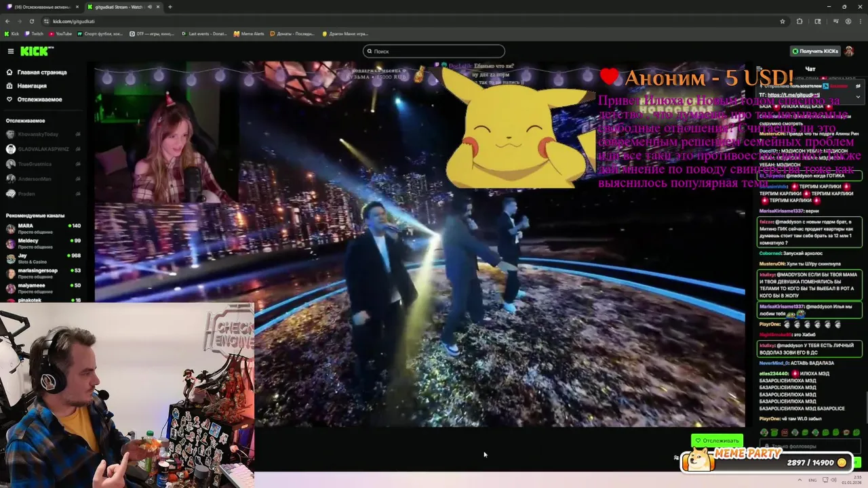The width and height of the screenshot is (868, 488).
Task: Open the Драгон Мани bookmark
Action: tap(344, 33)
